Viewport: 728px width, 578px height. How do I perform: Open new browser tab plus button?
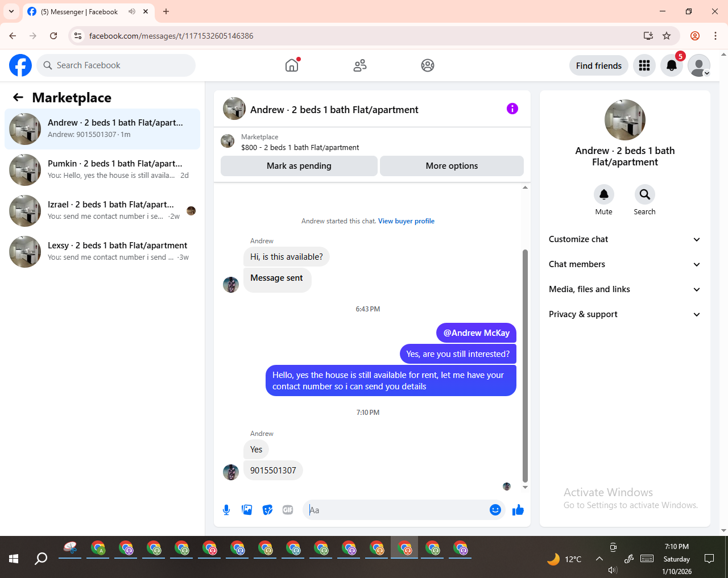point(166,11)
